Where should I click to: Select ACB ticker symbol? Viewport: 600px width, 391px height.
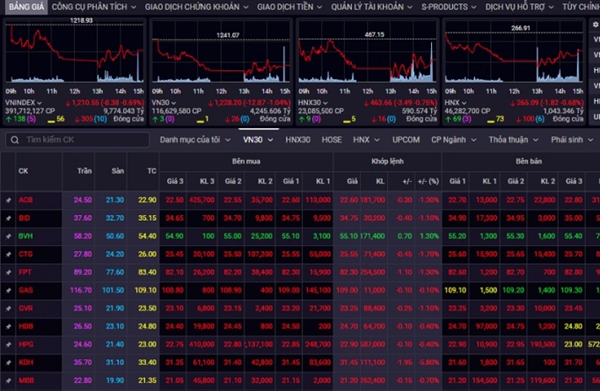[26, 200]
